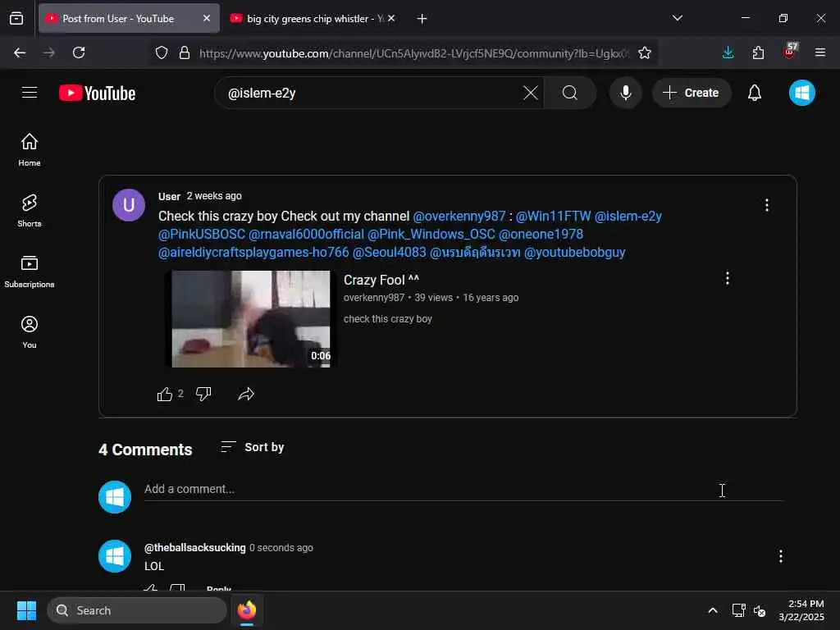The width and height of the screenshot is (840, 630).
Task: Open Subscriptions in the sidebar
Action: (x=30, y=272)
